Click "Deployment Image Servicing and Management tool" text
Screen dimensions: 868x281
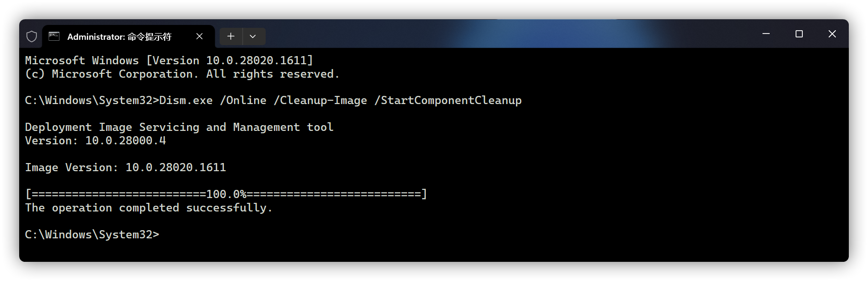point(179,127)
